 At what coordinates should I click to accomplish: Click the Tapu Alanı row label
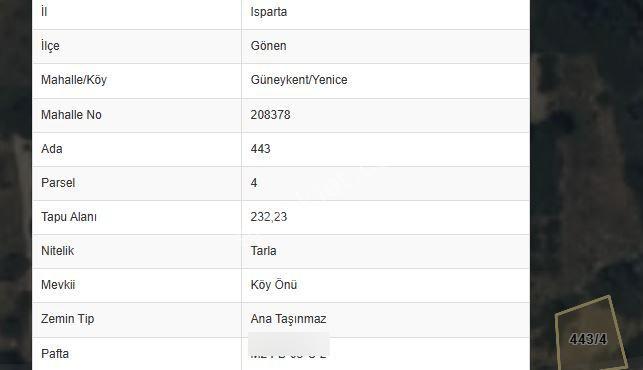click(69, 217)
